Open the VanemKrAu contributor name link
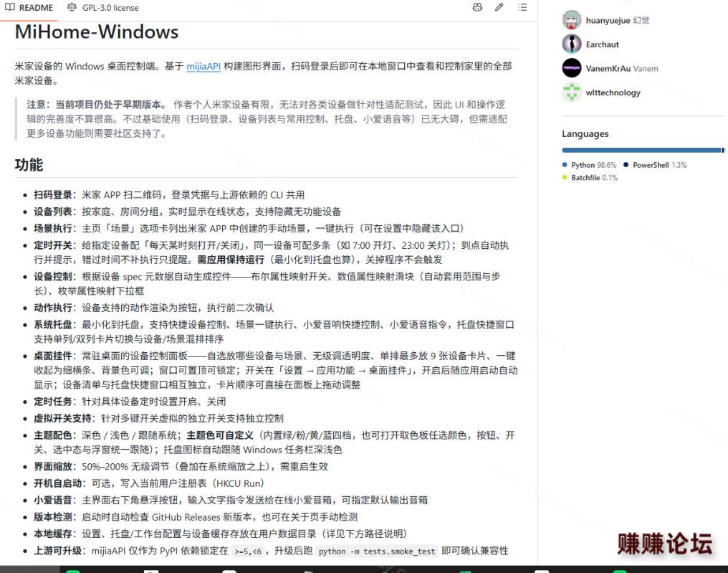 coord(608,69)
